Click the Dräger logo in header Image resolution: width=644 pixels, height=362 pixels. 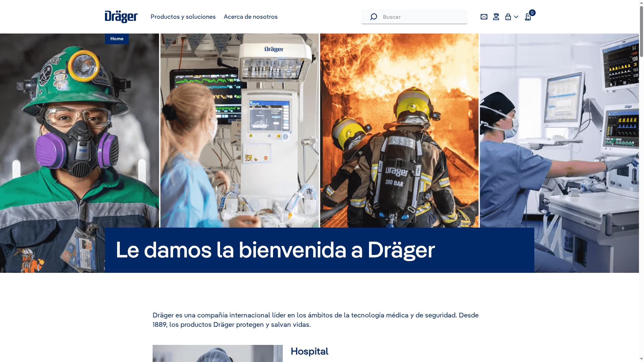(x=121, y=17)
